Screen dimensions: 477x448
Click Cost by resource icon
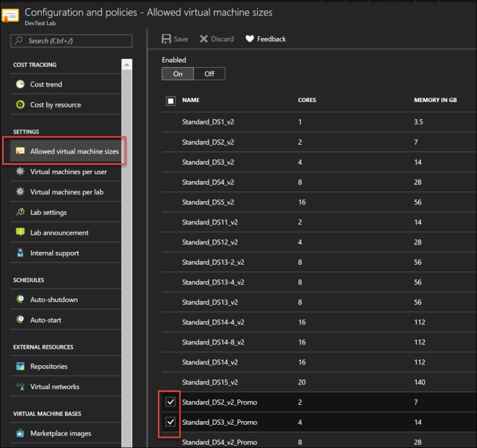point(20,104)
